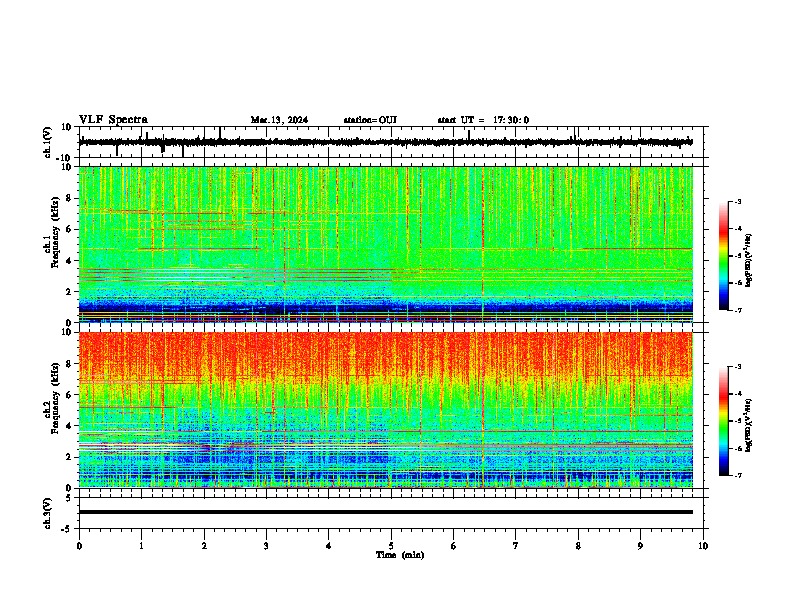Click the "5" tick on ch.3(V) axis
This screenshot has width=792, height=612.
69,497
